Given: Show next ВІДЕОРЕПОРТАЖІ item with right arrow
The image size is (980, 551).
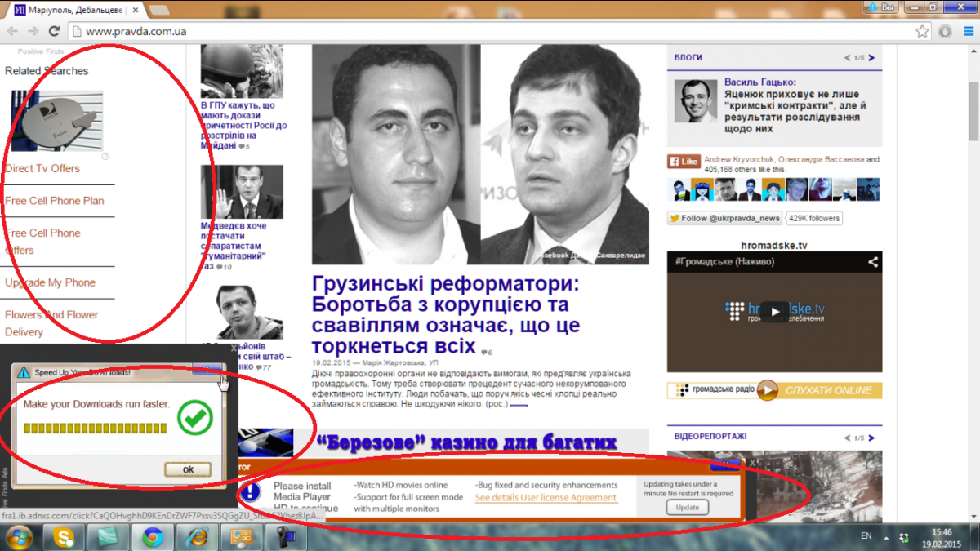Looking at the screenshot, I should pos(872,438).
